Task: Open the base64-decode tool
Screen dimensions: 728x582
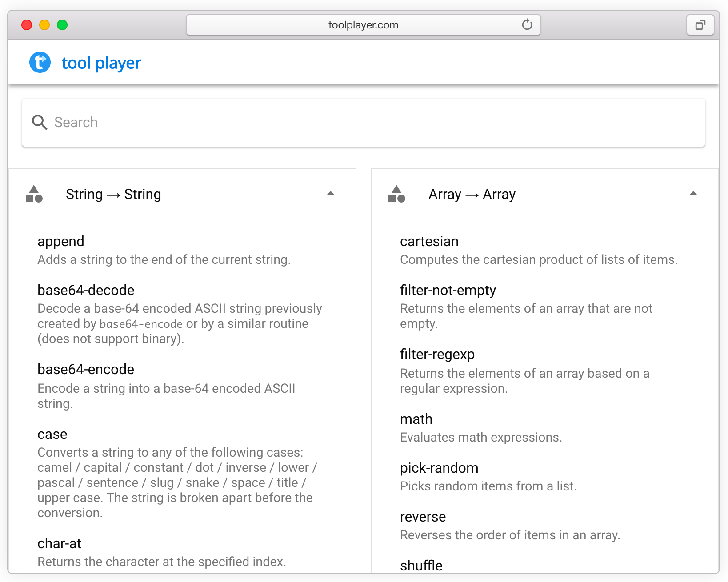Action: click(x=86, y=290)
